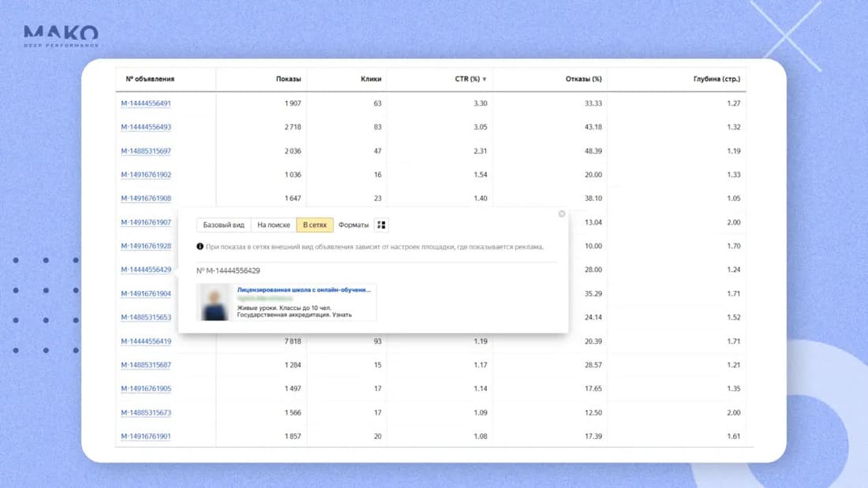This screenshot has height=488, width=868.
Task: Open ad link M-14885315653
Action: coord(146,318)
